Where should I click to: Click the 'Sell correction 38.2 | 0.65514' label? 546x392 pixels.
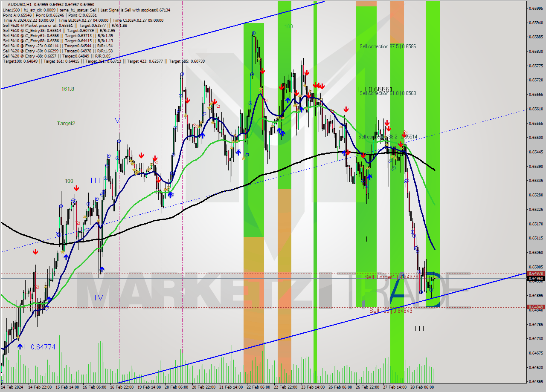click(387, 137)
